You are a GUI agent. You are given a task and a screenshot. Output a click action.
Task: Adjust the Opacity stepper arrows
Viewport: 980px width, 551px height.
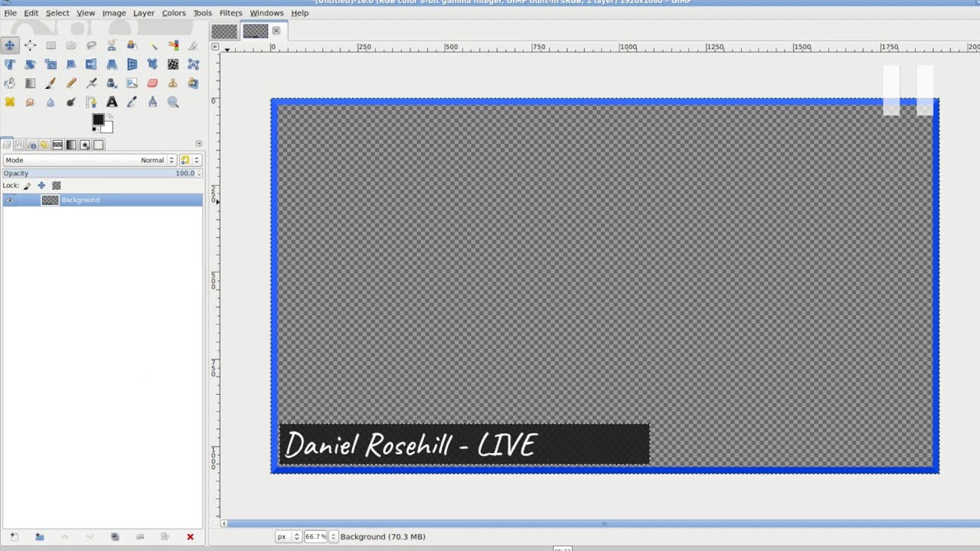click(199, 173)
